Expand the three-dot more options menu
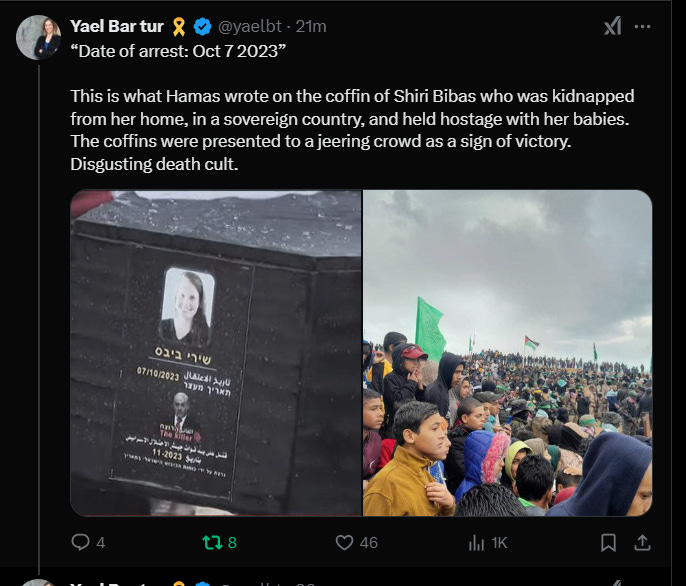Viewport: 686px width, 586px height. coord(642,26)
